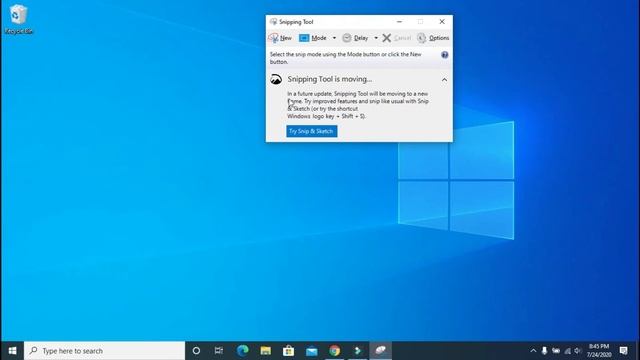640x360 pixels.
Task: Launch Google Chrome from taskbar
Action: pos(335,351)
